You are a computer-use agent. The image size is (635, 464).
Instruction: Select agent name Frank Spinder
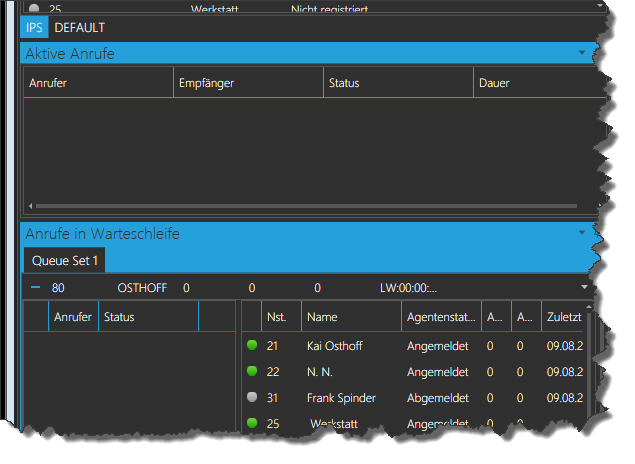point(341,398)
